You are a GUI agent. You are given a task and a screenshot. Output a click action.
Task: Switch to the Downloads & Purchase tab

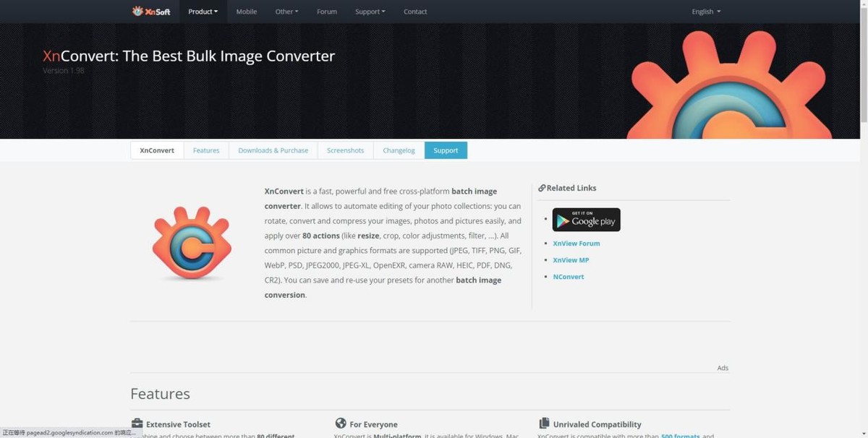pyautogui.click(x=273, y=150)
